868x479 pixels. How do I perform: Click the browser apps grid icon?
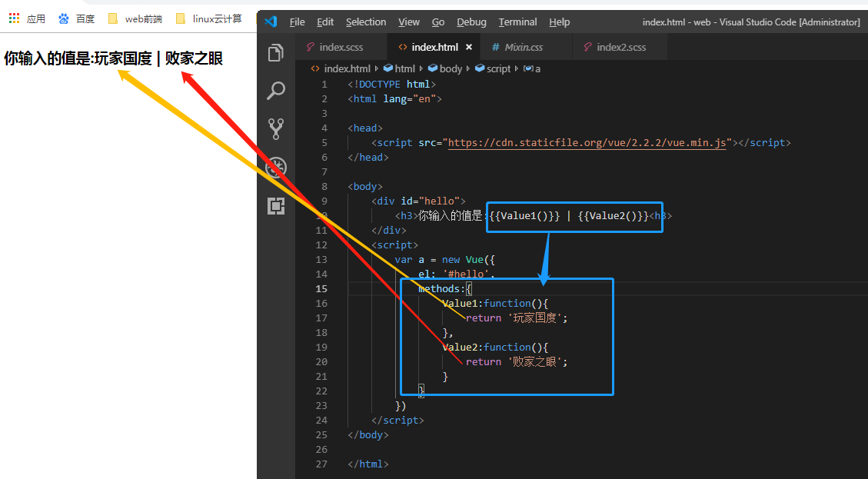(x=15, y=18)
